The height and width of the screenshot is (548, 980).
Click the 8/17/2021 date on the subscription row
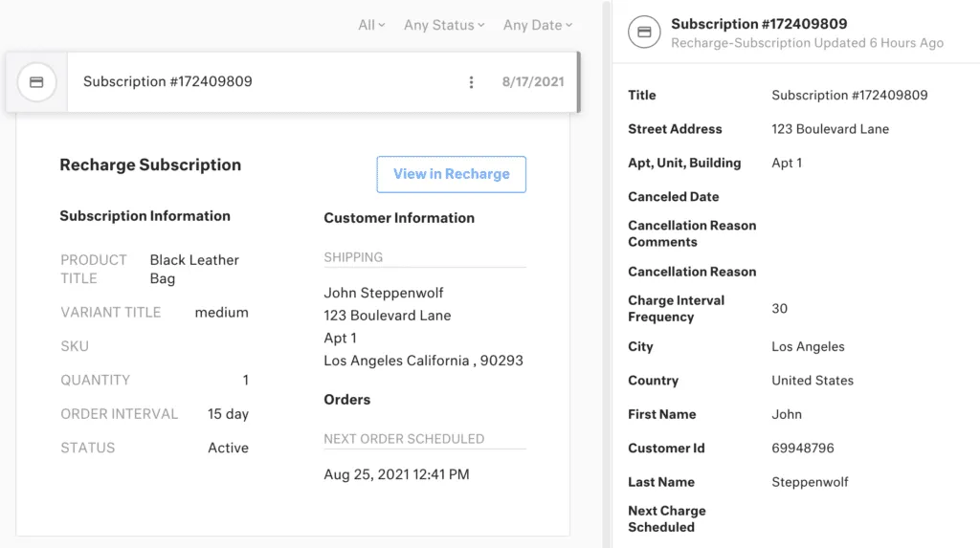[x=533, y=82]
